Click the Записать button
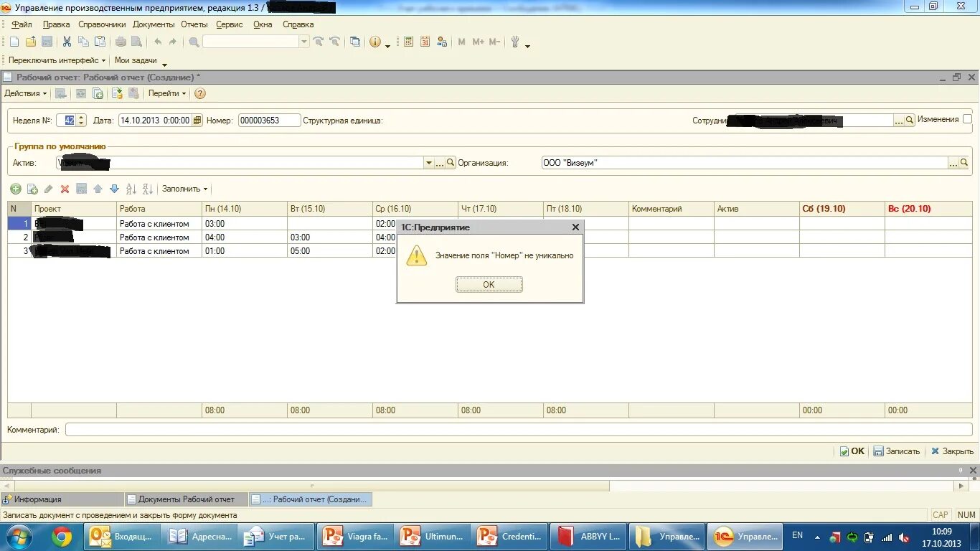This screenshot has height=551, width=980. pyautogui.click(x=896, y=451)
